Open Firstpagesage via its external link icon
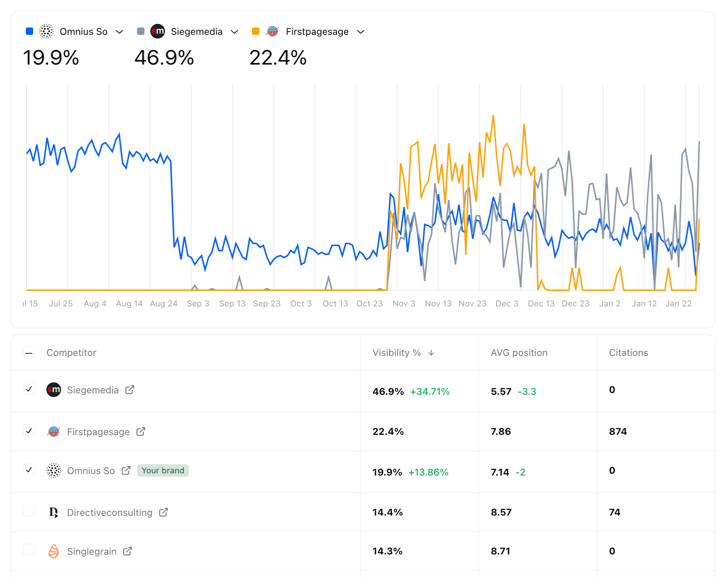This screenshot has width=728, height=579. (x=141, y=432)
